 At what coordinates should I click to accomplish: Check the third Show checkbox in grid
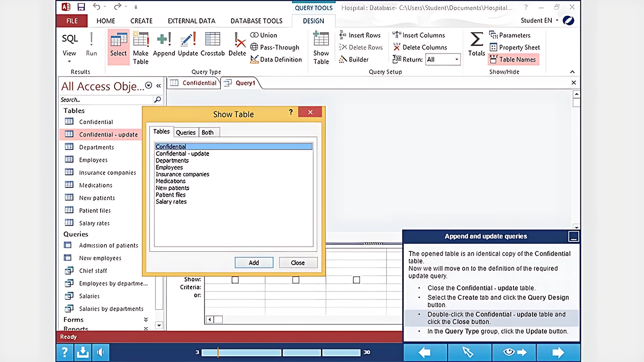(x=356, y=280)
